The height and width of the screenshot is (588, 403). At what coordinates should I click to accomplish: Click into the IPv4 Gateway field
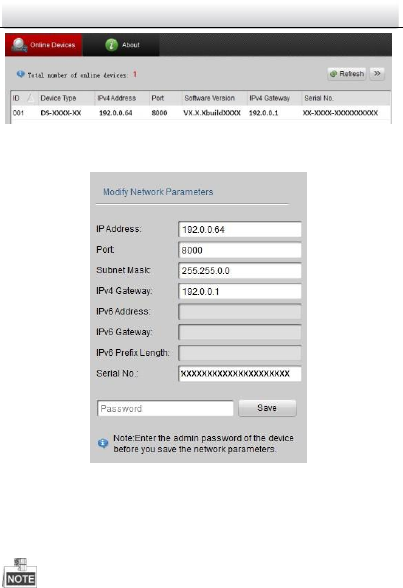click(x=240, y=291)
